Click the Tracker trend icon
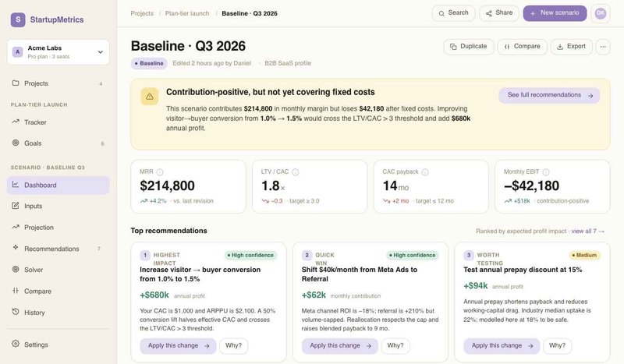 pos(16,122)
